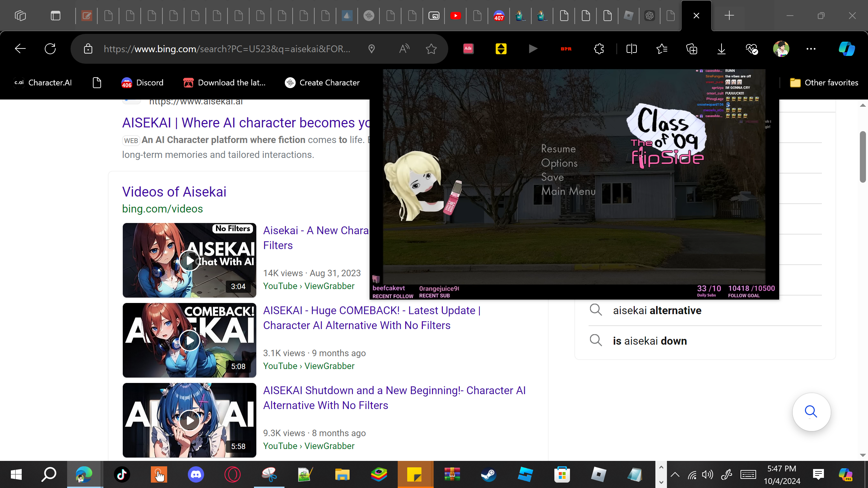Image resolution: width=868 pixels, height=488 pixels.
Task: Open the yellow diamond extension icon
Action: pos(501,49)
